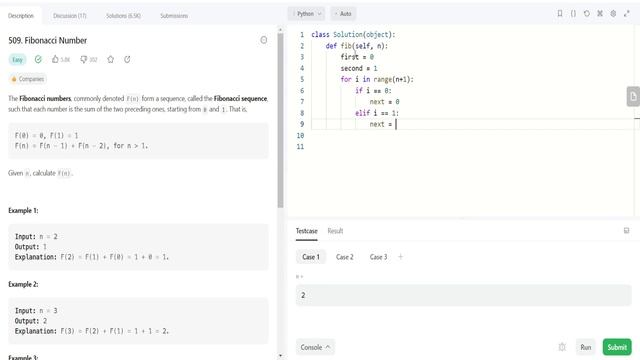640x360 pixels.
Task: Open the Solutions tab
Action: [x=123, y=16]
